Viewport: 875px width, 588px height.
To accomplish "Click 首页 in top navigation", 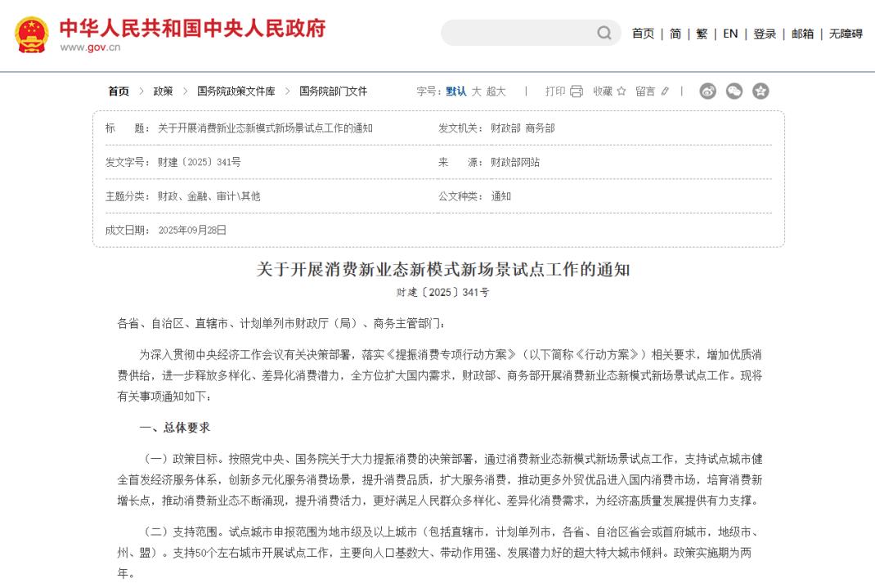I will [643, 34].
